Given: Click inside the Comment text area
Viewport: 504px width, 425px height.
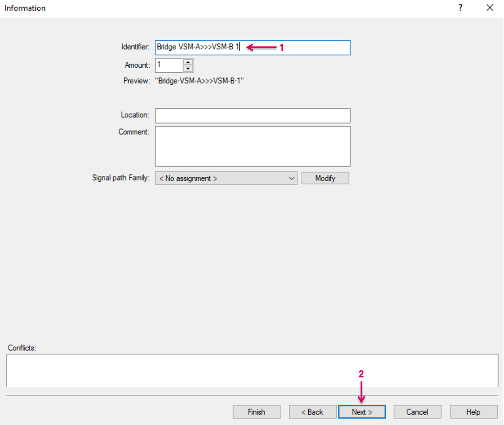Looking at the screenshot, I should 252,146.
